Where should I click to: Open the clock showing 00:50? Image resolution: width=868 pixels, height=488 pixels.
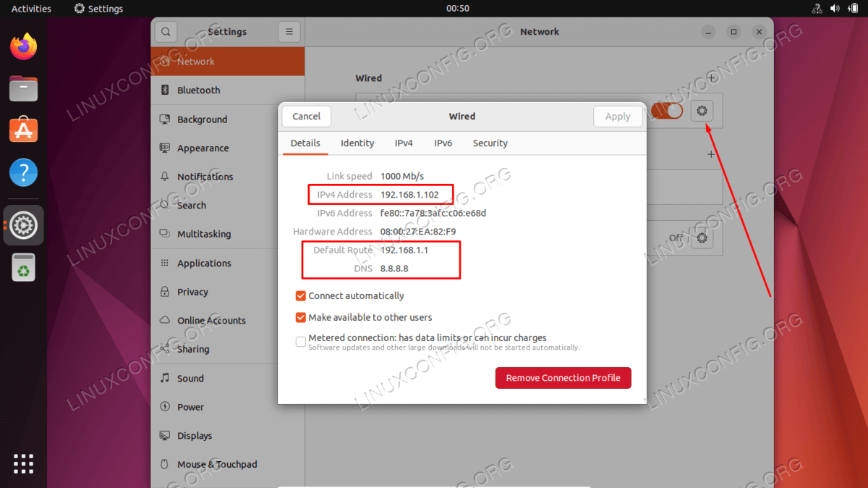point(458,9)
